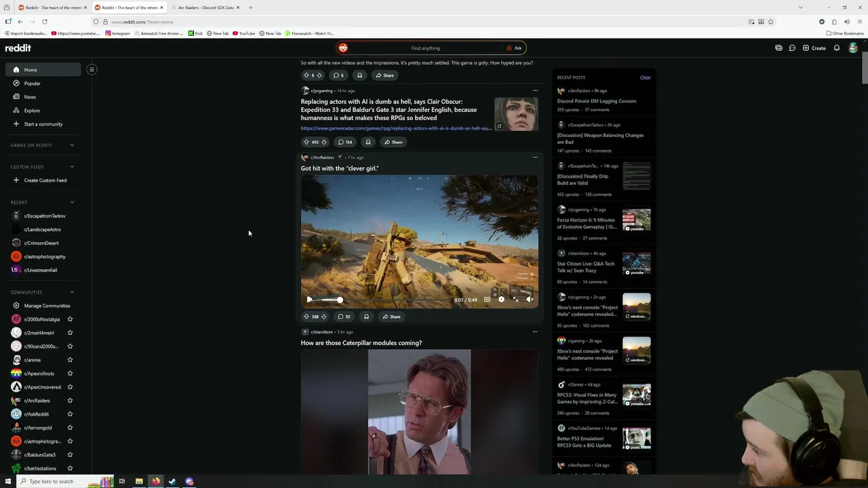Play the clever girl video

pos(309,300)
